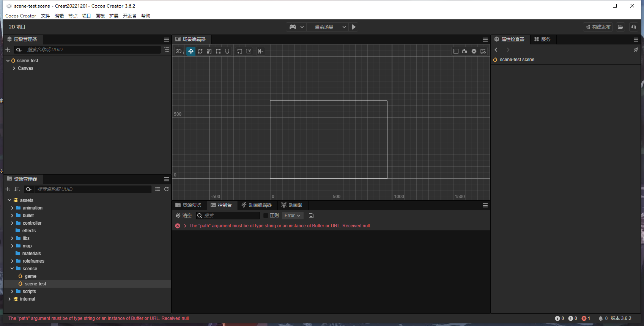This screenshot has height=326, width=644.
Task: Open the 开发者 menu
Action: 130,16
